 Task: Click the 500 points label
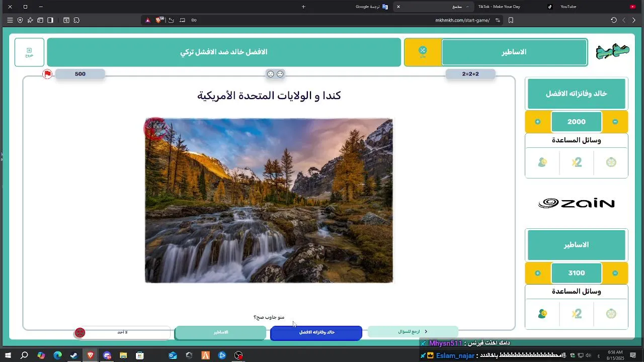80,74
